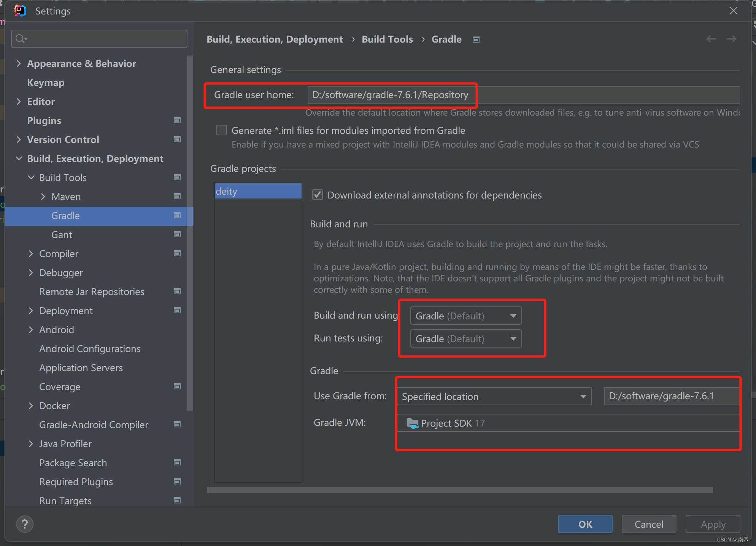Select Run tests using Gradle dropdown

point(463,338)
